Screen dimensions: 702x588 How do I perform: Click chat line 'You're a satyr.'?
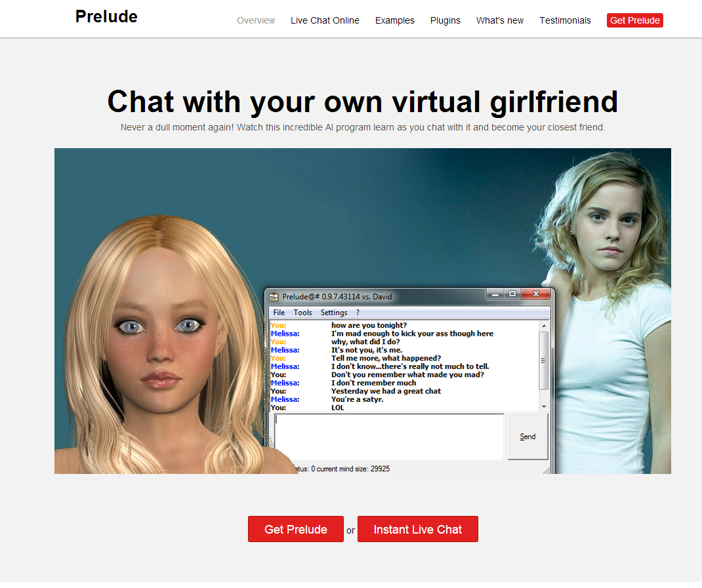pos(358,399)
